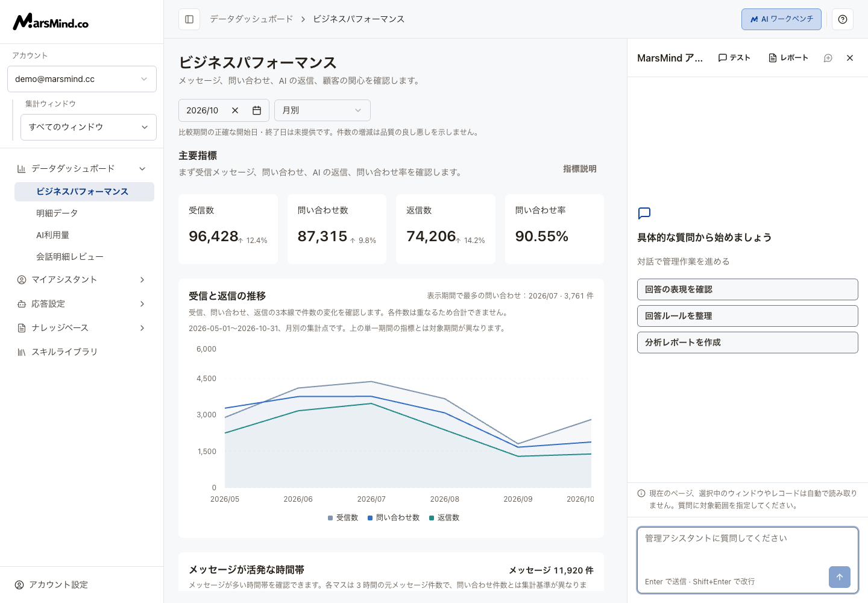
Task: Click the データダッシュボード bar chart icon
Action: (22, 169)
